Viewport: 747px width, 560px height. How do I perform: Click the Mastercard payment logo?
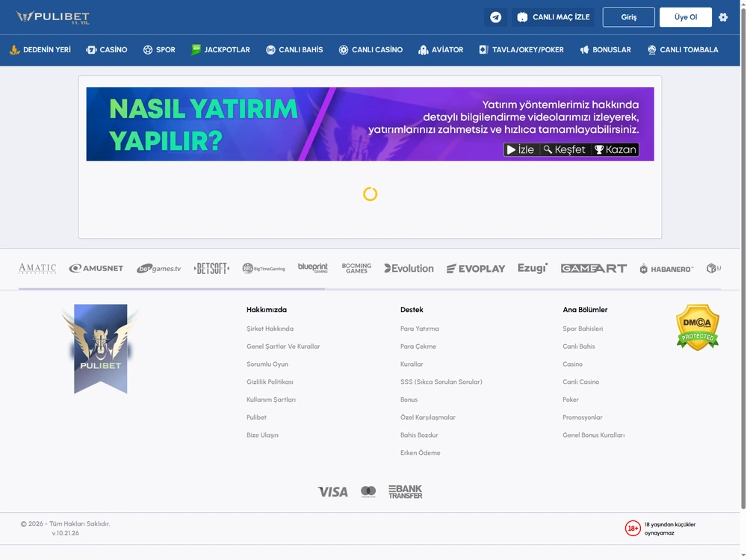tap(368, 491)
